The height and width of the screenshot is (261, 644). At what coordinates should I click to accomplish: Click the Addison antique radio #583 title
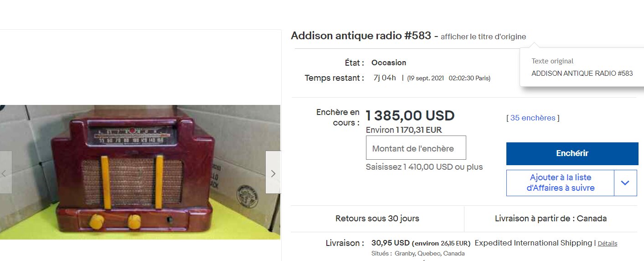coord(361,36)
